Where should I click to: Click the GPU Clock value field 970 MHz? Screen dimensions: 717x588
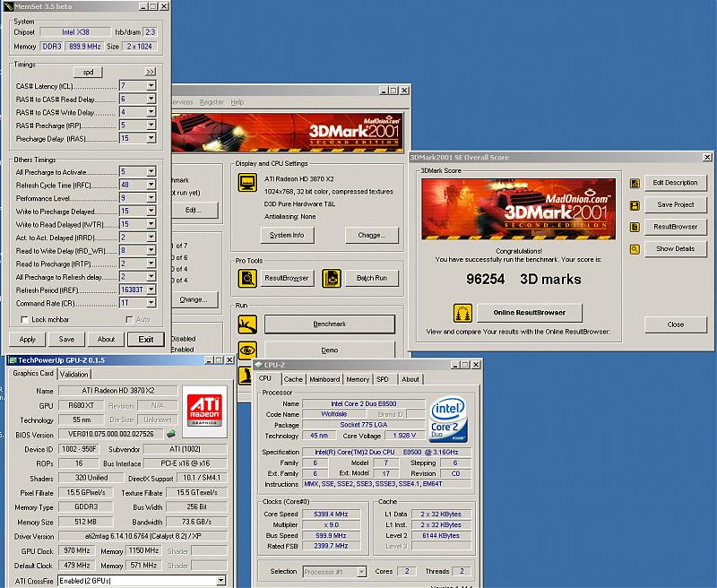(76, 550)
